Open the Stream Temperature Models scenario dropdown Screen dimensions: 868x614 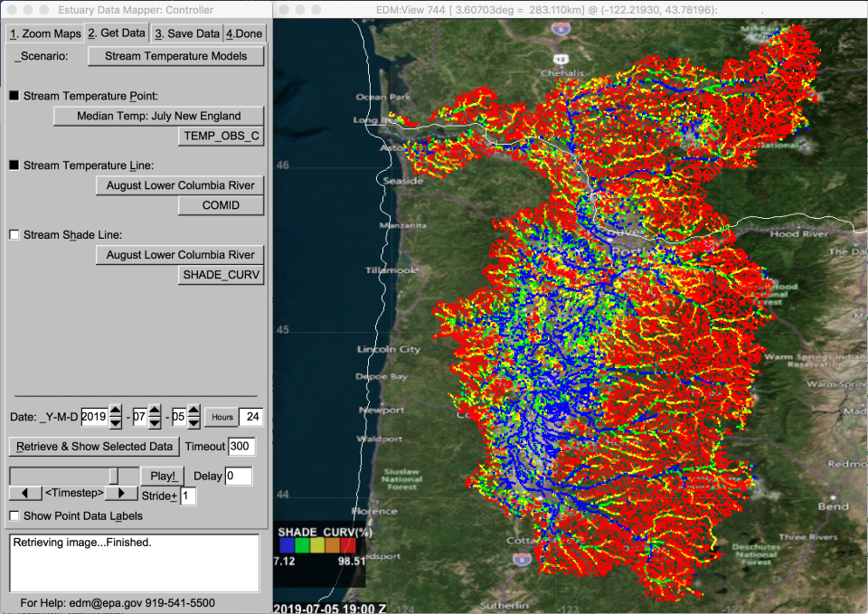coord(175,56)
